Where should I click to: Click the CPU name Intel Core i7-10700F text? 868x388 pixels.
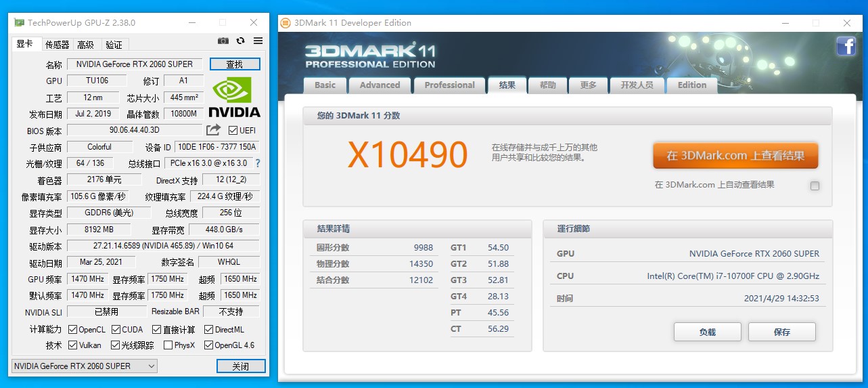click(x=733, y=276)
